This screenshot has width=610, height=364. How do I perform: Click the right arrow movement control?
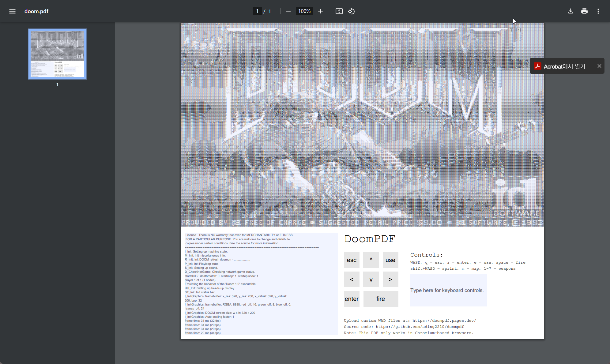(x=390, y=279)
